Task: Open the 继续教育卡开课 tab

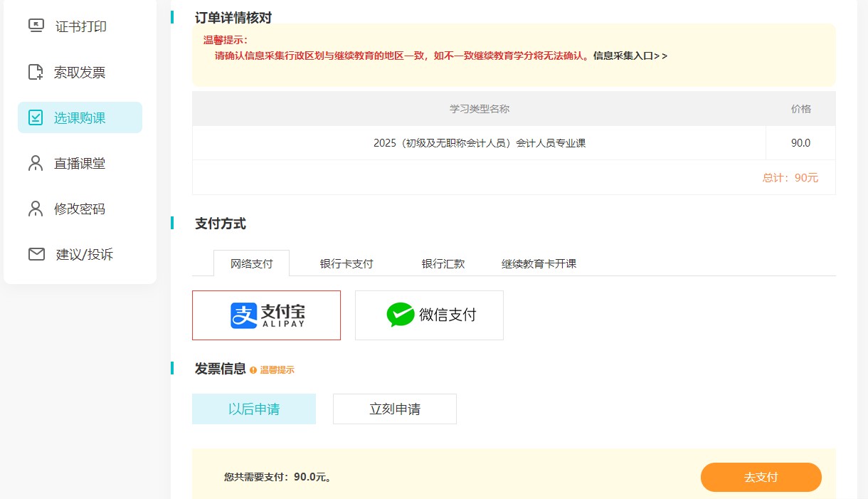Action: [x=539, y=263]
